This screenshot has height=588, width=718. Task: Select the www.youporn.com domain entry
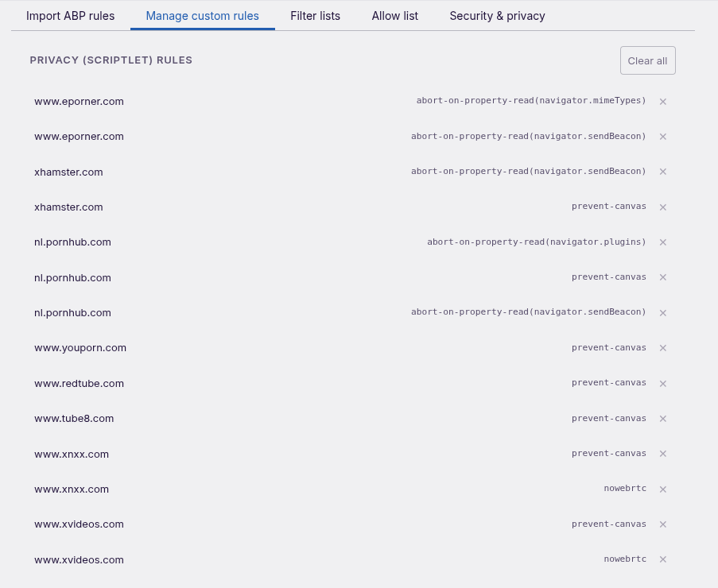click(80, 348)
